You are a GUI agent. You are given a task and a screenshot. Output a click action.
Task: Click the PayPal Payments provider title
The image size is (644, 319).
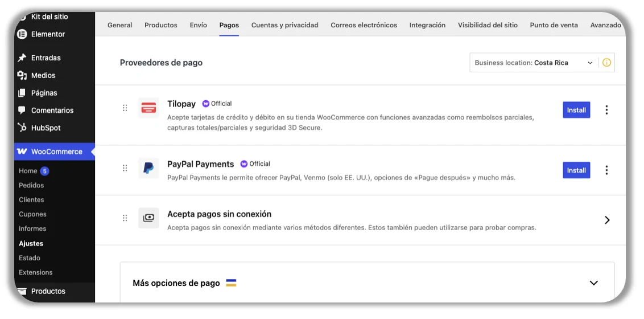(200, 164)
